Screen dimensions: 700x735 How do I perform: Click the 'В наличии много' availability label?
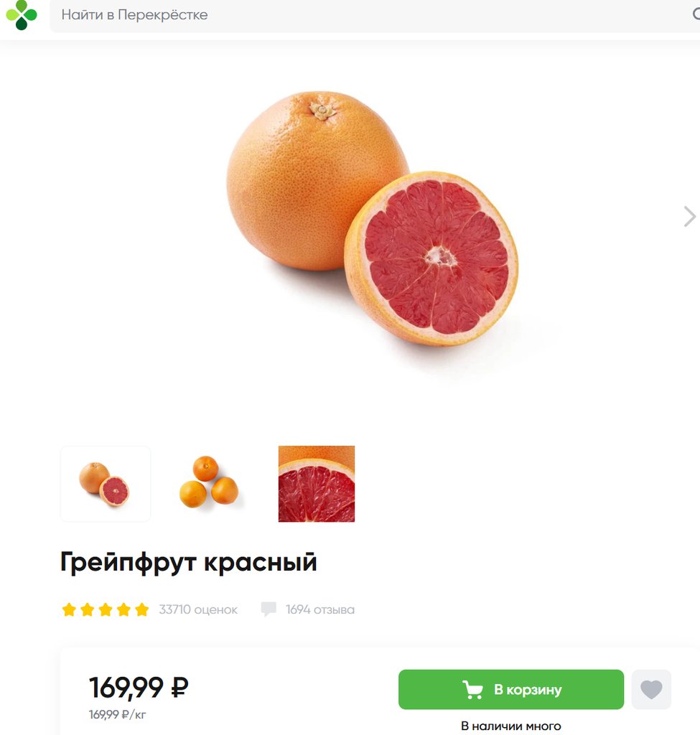[511, 726]
